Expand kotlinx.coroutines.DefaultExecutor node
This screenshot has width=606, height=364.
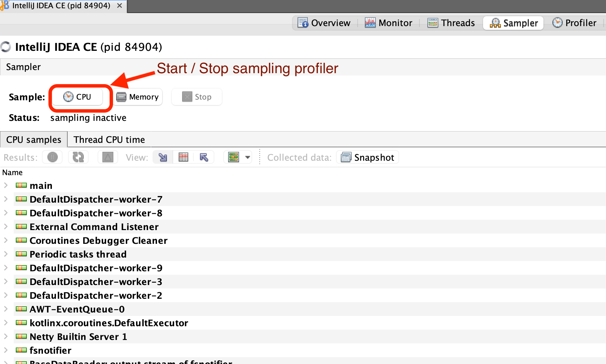point(6,323)
